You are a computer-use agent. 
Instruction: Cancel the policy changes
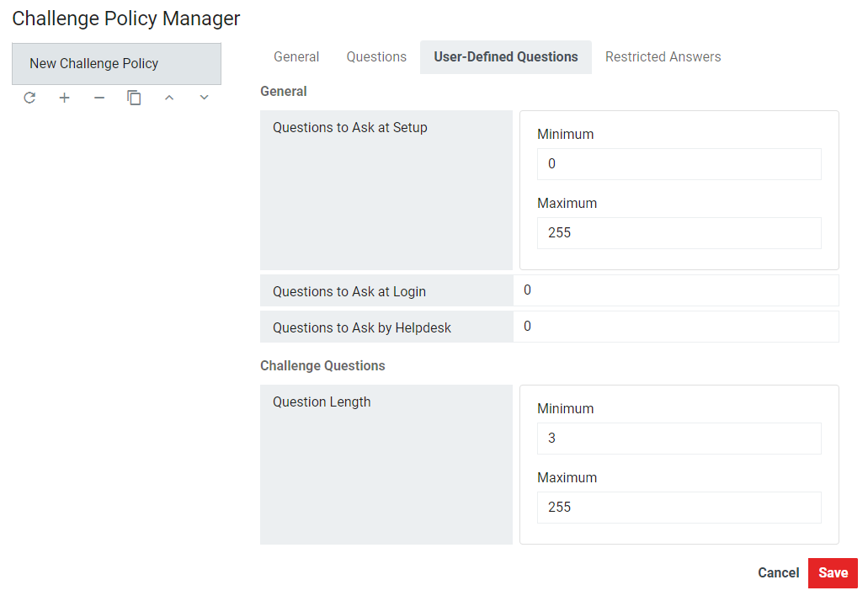(x=778, y=573)
